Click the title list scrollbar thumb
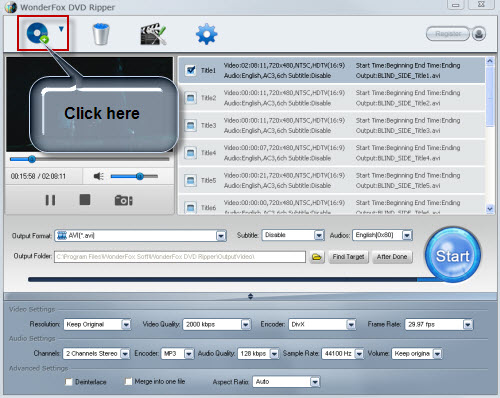The image size is (500, 398). 490,97
